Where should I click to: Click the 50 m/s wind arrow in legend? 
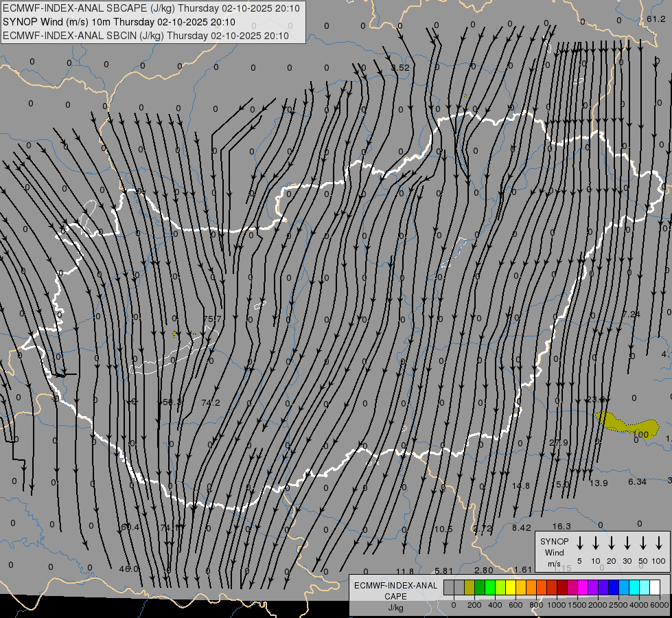click(x=642, y=543)
